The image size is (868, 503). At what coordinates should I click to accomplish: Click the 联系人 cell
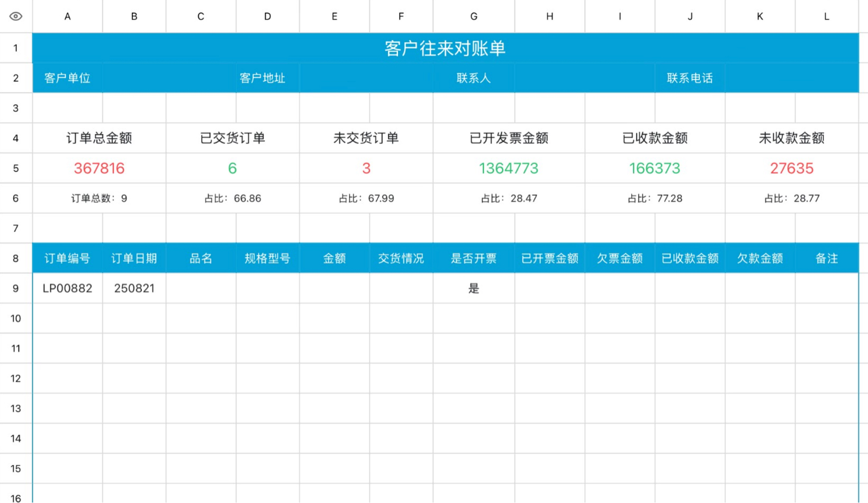pyautogui.click(x=474, y=78)
